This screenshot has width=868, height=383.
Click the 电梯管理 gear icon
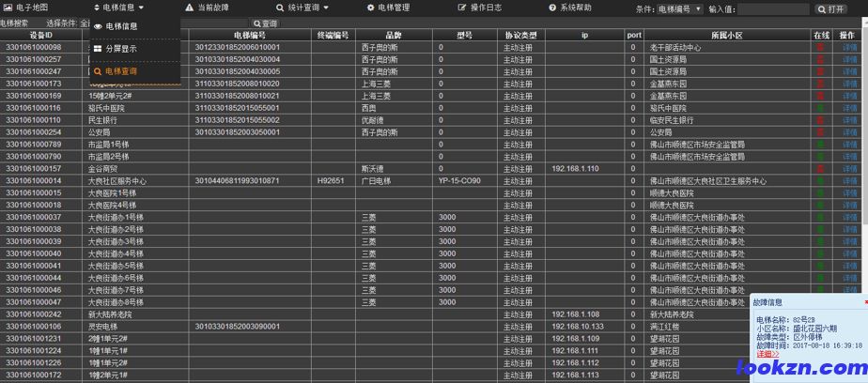coord(368,8)
